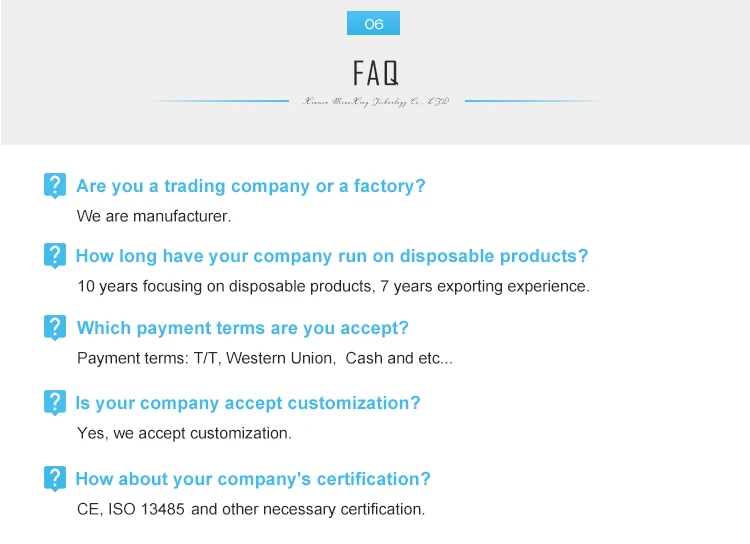The width and height of the screenshot is (750, 544).
Task: Click the cursive company name under FAQ
Action: click(376, 101)
